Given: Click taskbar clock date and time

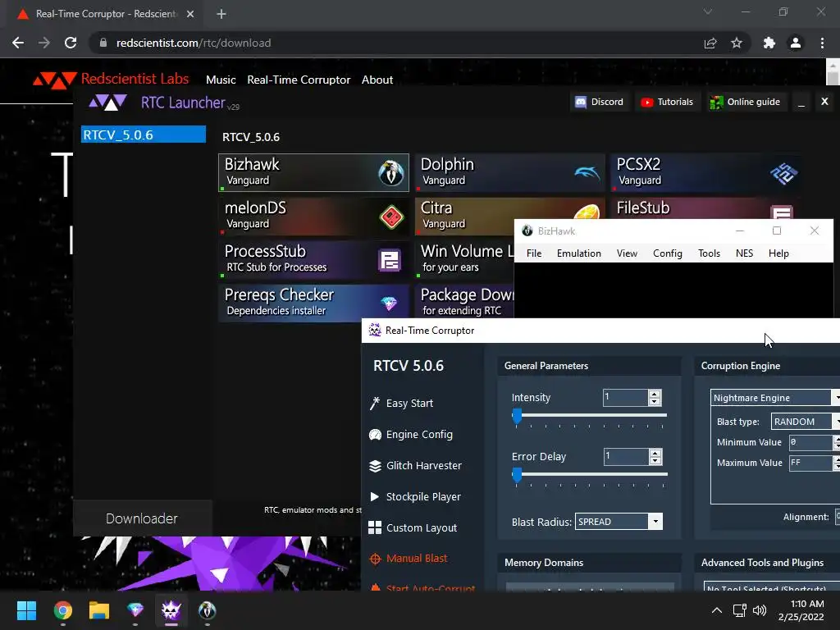Looking at the screenshot, I should tap(801, 610).
